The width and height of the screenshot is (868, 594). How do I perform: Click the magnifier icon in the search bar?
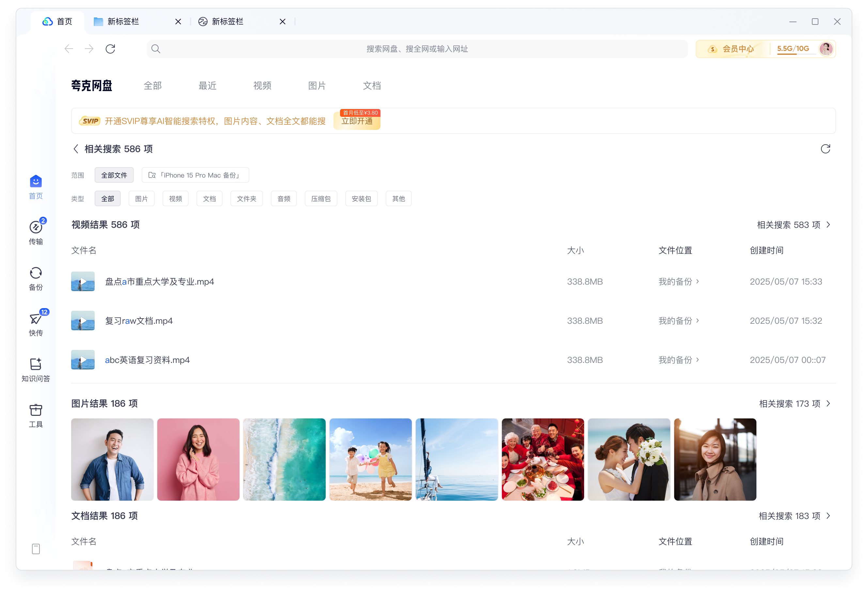pyautogui.click(x=156, y=49)
